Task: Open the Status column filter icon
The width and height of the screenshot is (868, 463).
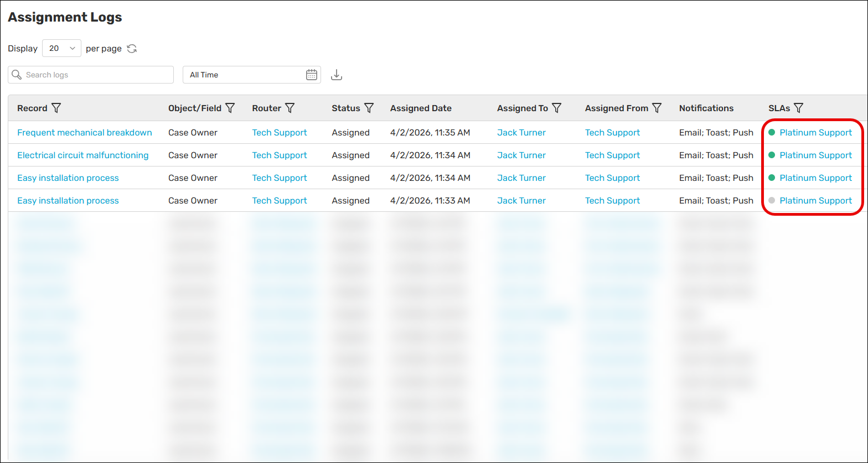Action: tap(369, 108)
